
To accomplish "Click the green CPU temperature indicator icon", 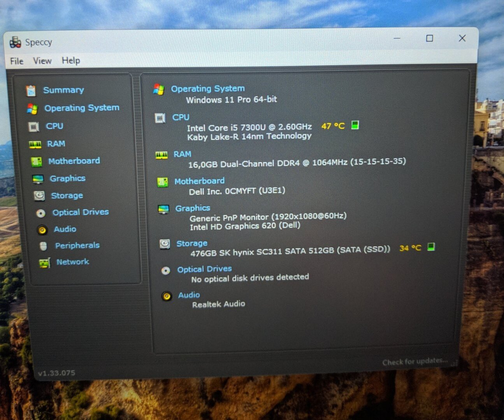I will (355, 125).
